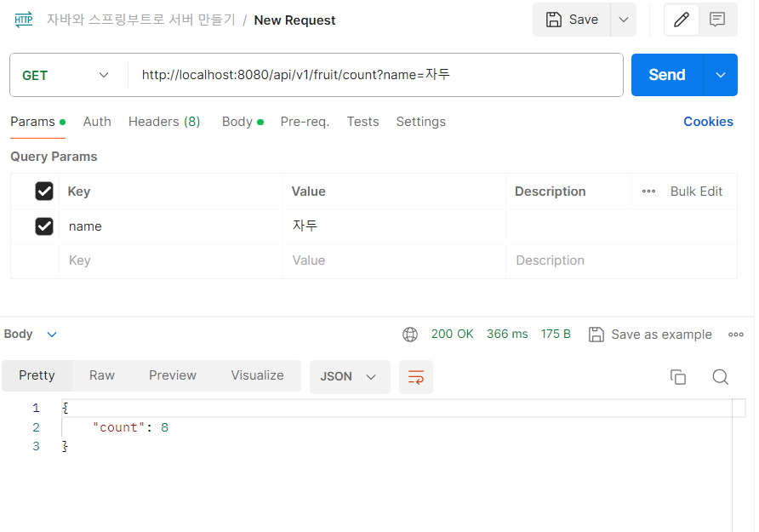This screenshot has height=532, width=759.
Task: Click the three-dot options next to Bulk Edit
Action: click(648, 192)
